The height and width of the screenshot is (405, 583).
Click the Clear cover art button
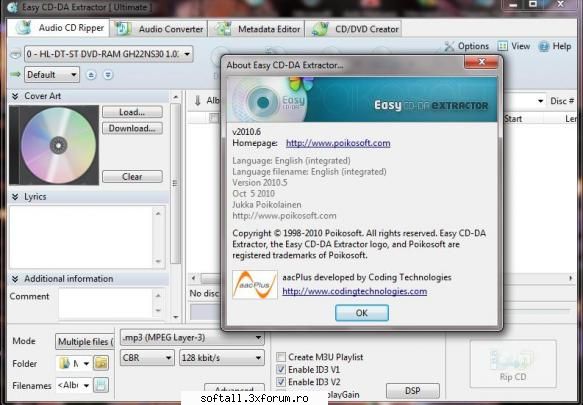[132, 176]
